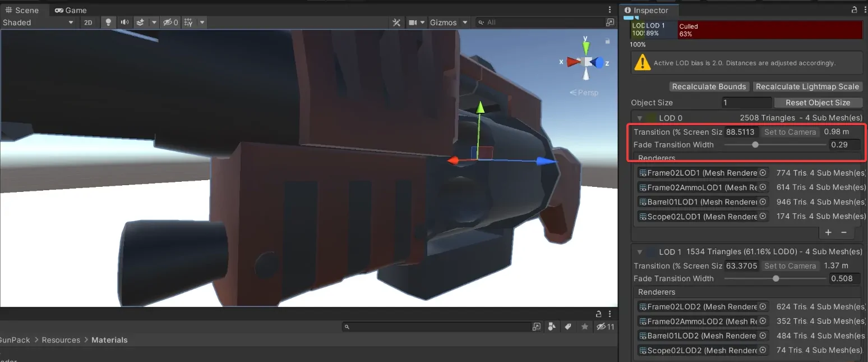The image size is (868, 362).
Task: Open the effects visibility icon in Scene toolbar
Action: (140, 22)
